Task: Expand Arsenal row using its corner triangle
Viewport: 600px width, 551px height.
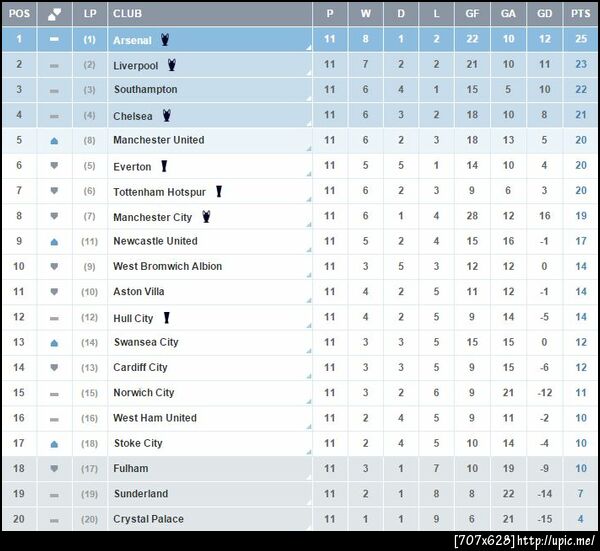Action: (309, 48)
